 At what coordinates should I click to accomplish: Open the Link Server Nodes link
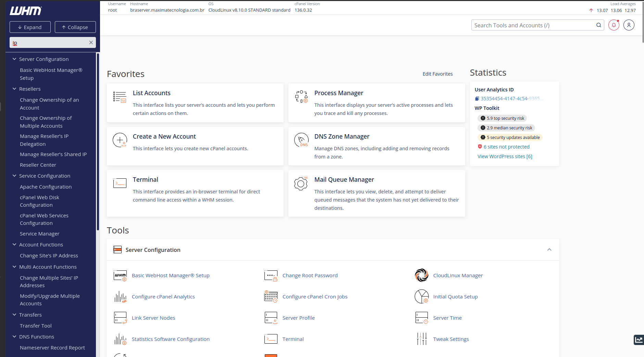[x=153, y=318]
